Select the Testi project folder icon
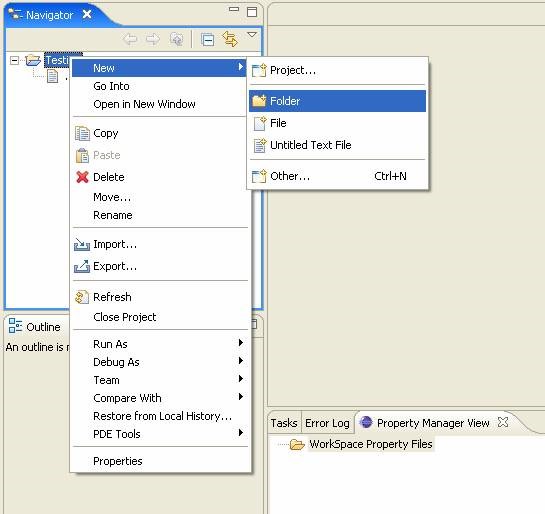The height and width of the screenshot is (514, 545). click(x=33, y=60)
